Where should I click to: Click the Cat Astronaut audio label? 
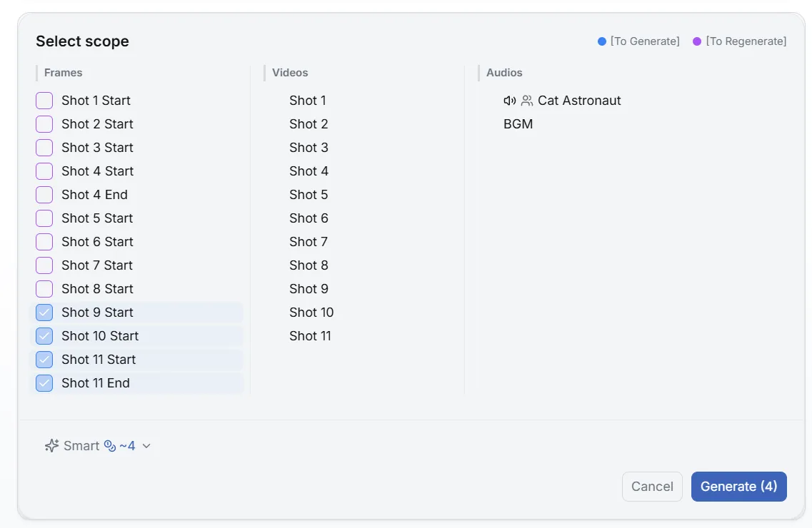[x=579, y=100]
